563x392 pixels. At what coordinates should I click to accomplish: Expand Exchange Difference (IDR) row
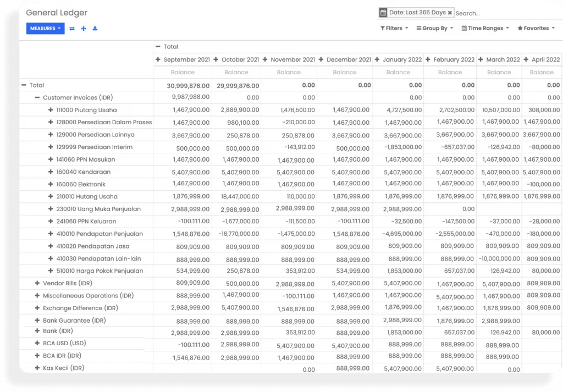pyautogui.click(x=37, y=308)
